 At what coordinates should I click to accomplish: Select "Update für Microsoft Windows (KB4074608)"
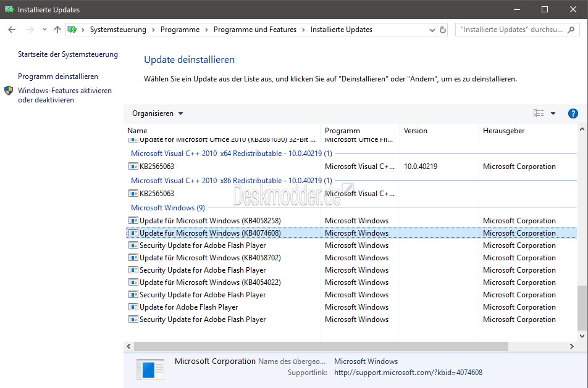[210, 233]
